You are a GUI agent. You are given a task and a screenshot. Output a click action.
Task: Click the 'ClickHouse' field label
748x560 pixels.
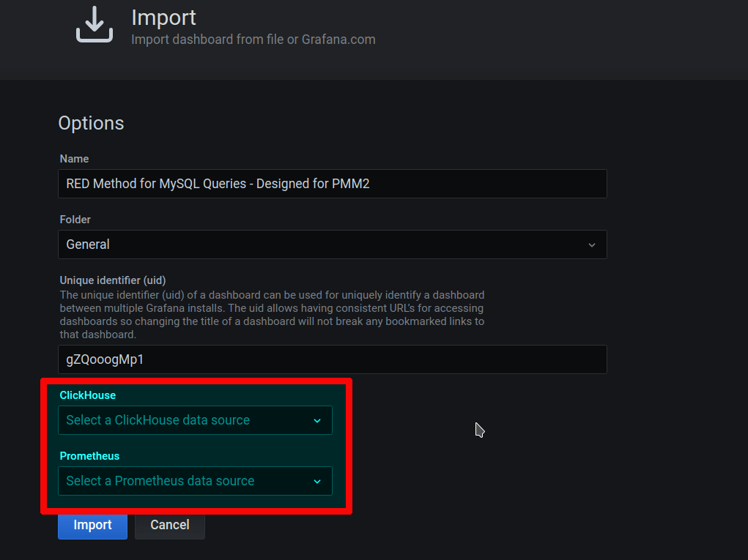click(87, 395)
